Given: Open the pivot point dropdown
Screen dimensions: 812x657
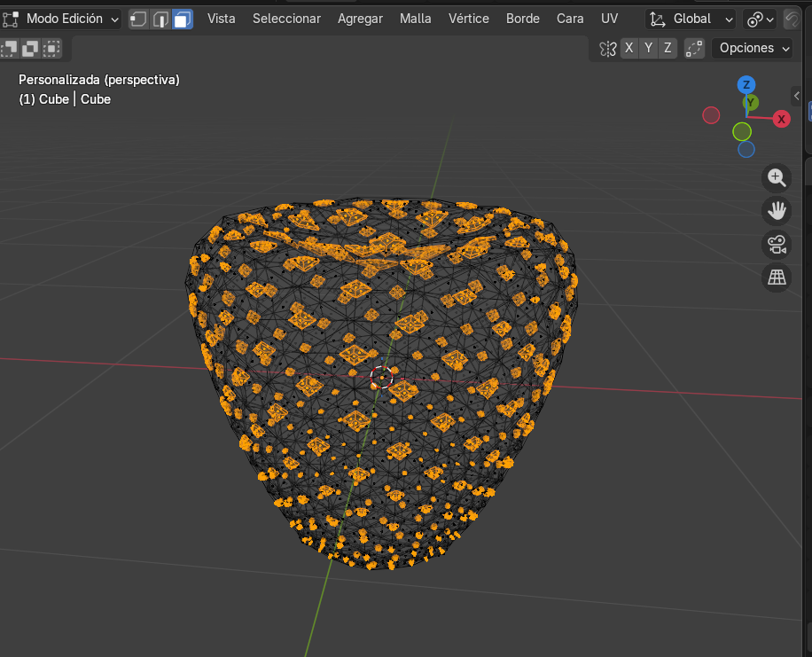Looking at the screenshot, I should coord(760,19).
